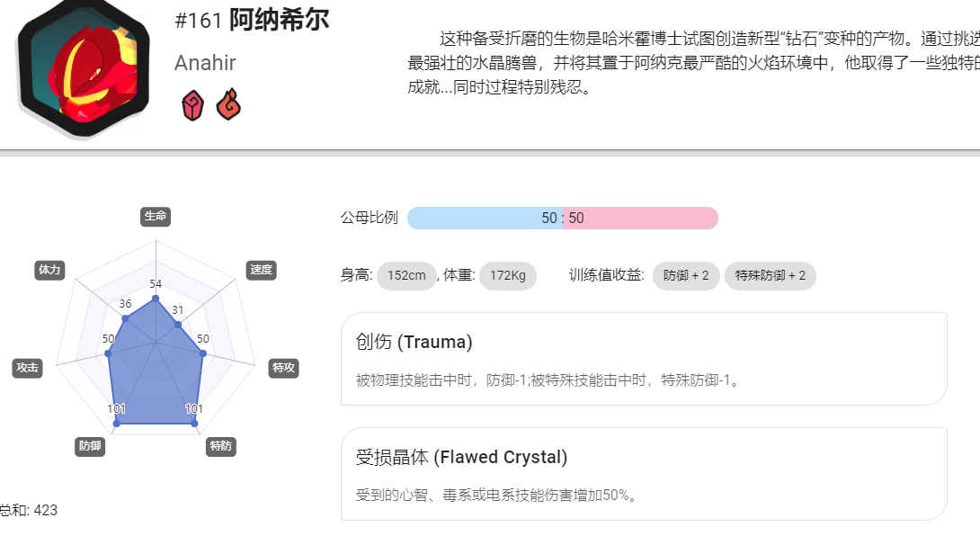Click the blue male ratio bar segment
Screen dimensions: 980x536
point(485,219)
